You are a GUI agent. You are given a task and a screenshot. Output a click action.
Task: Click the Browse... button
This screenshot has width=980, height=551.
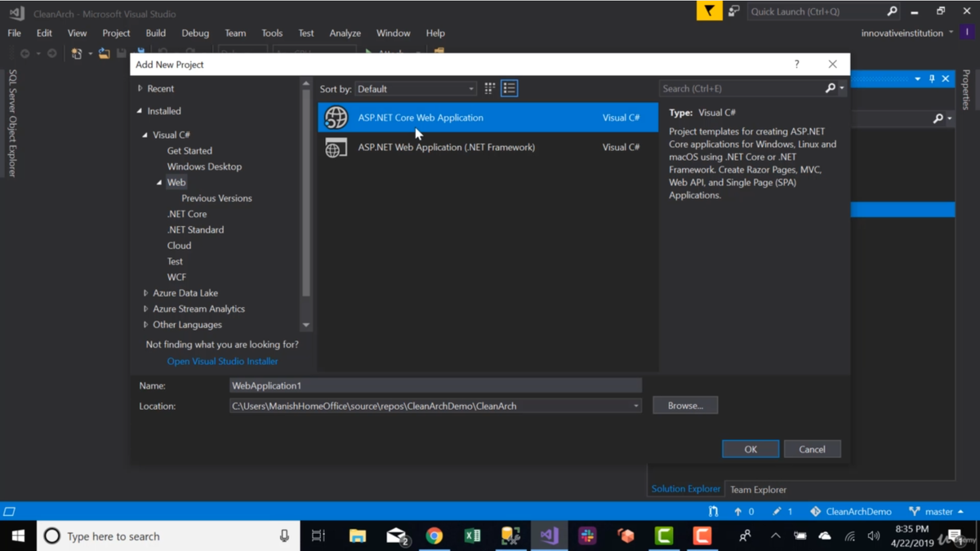coord(685,406)
